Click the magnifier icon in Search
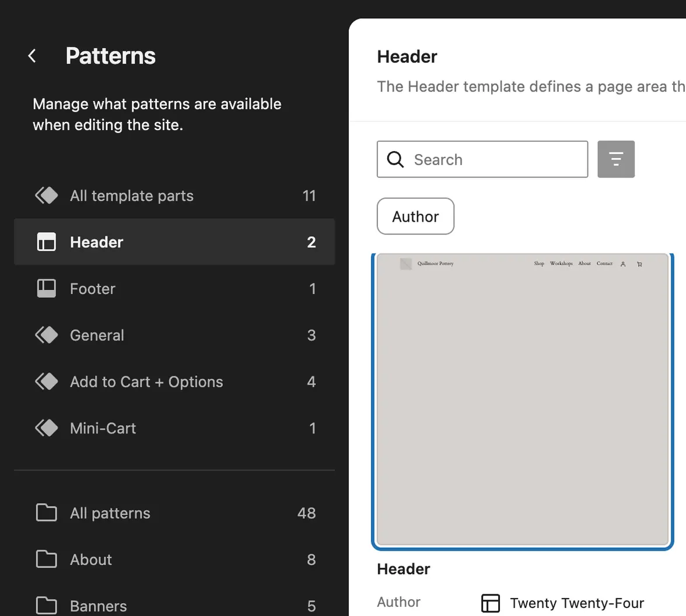Screen dimensions: 686x616 pos(395,159)
